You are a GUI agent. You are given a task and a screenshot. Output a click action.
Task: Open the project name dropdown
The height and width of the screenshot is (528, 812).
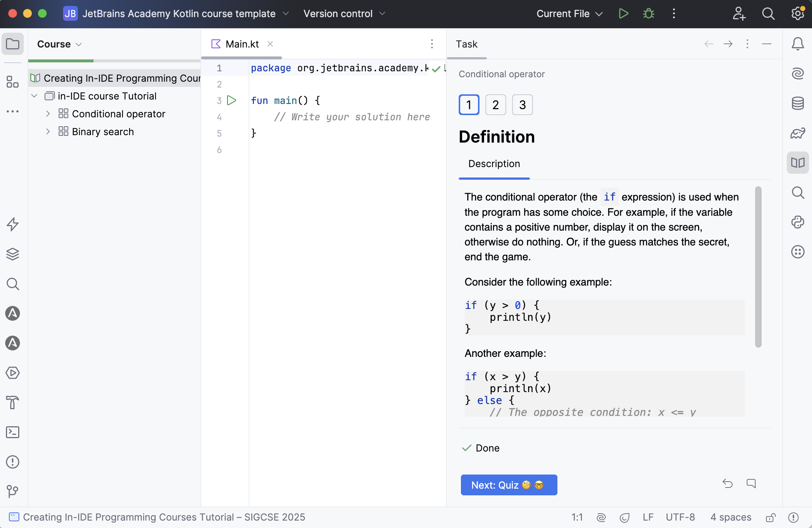pyautogui.click(x=176, y=14)
